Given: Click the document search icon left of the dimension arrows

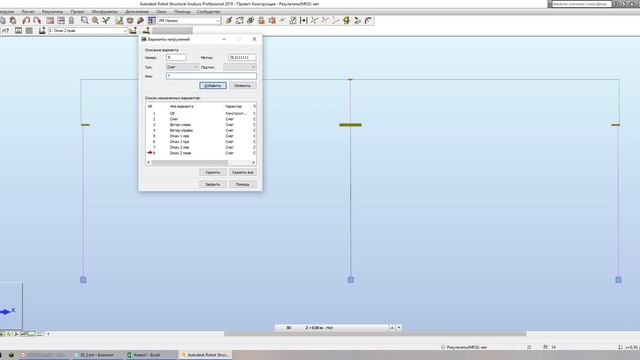Looking at the screenshot, I should 293,20.
